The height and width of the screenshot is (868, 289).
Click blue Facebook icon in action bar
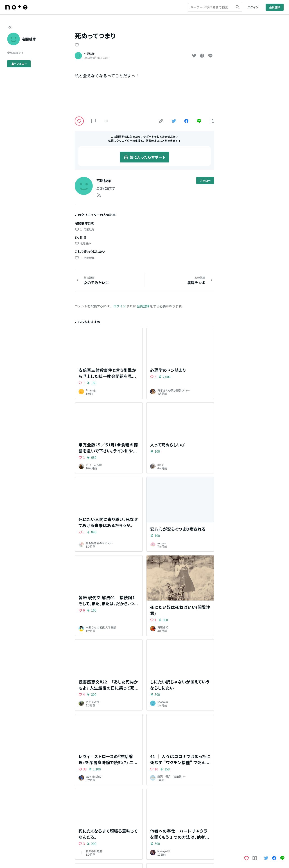(186, 121)
